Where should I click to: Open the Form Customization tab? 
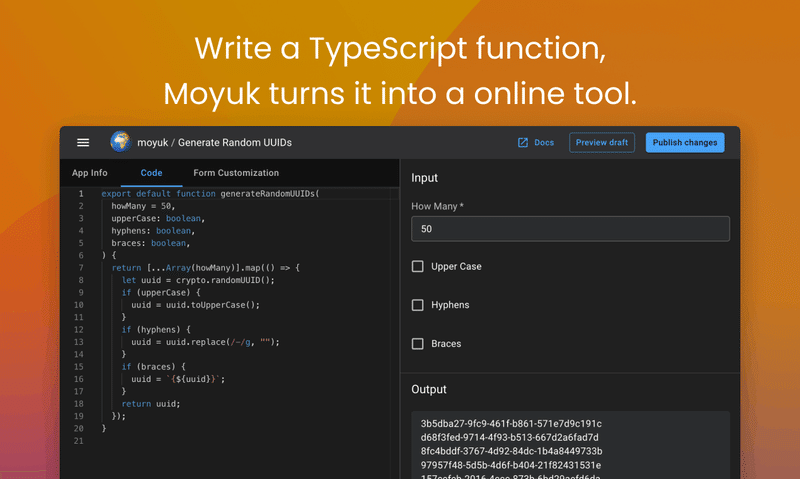coord(236,173)
